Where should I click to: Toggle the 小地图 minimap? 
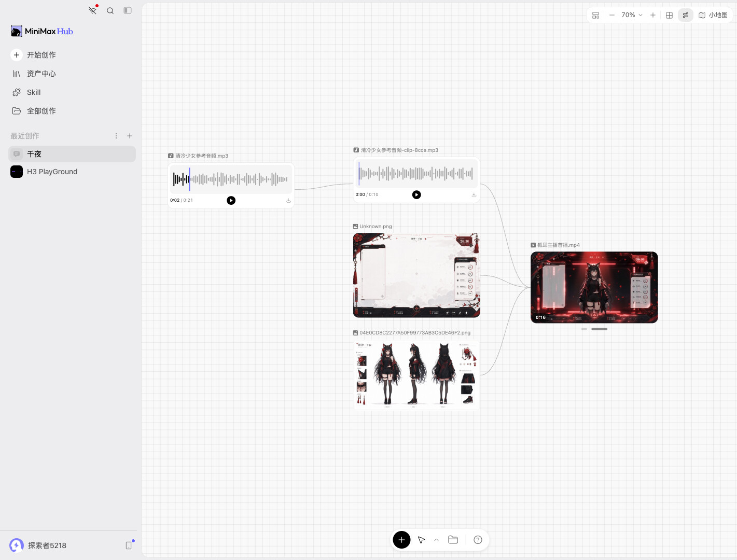point(713,15)
